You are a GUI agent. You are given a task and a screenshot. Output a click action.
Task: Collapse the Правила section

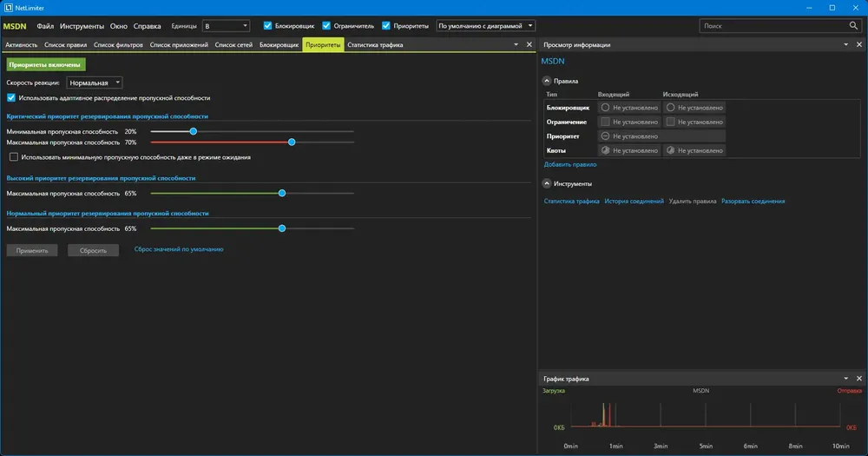(x=546, y=81)
